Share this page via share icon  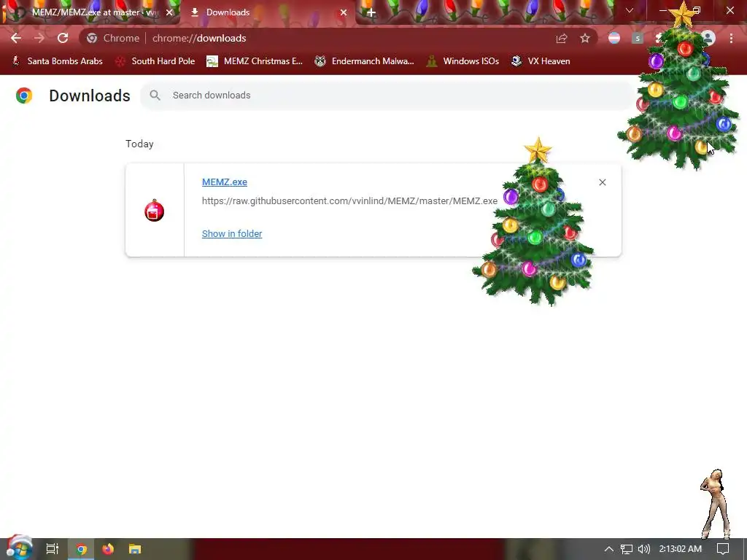(x=562, y=38)
